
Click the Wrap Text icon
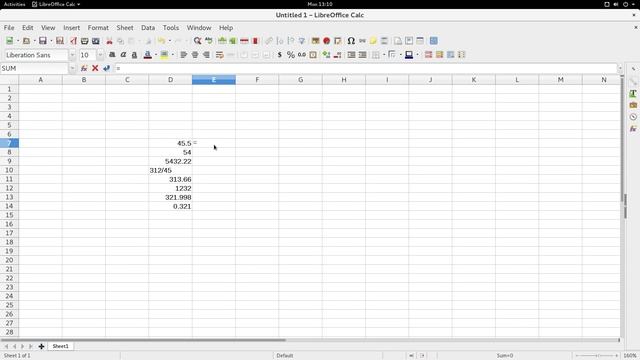point(220,55)
